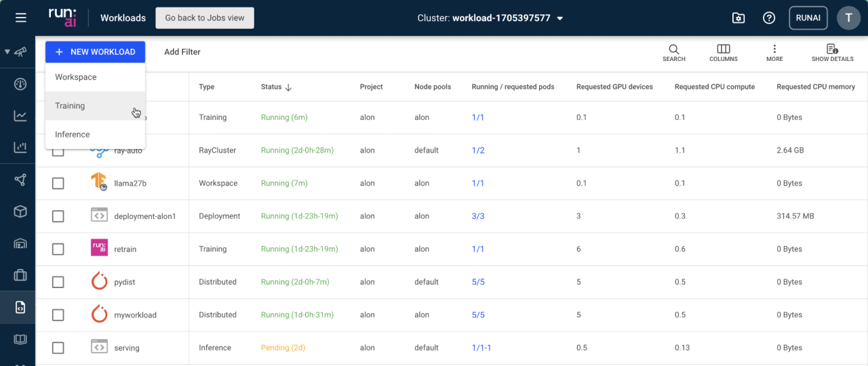Viewport: 868px width, 366px height.
Task: Choose Inference from the workload menu
Action: (x=72, y=134)
